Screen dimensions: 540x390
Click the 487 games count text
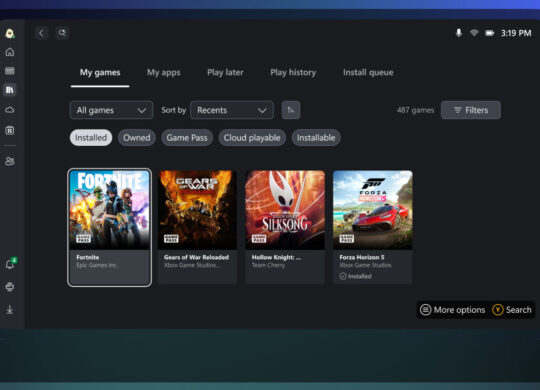415,110
